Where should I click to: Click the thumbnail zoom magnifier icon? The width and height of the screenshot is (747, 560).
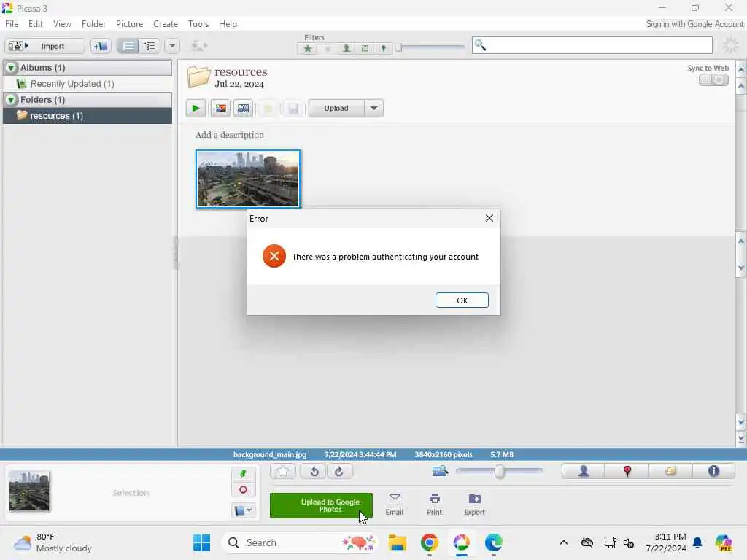(x=440, y=472)
